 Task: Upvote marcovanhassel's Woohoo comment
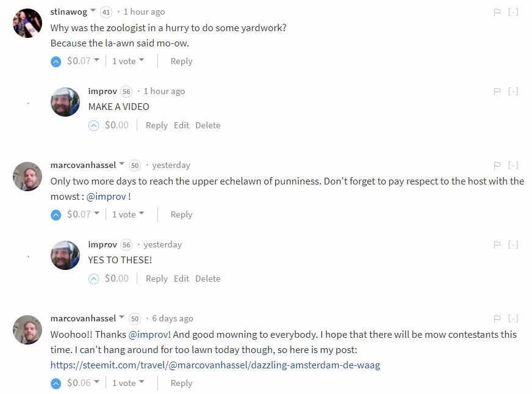tap(56, 383)
